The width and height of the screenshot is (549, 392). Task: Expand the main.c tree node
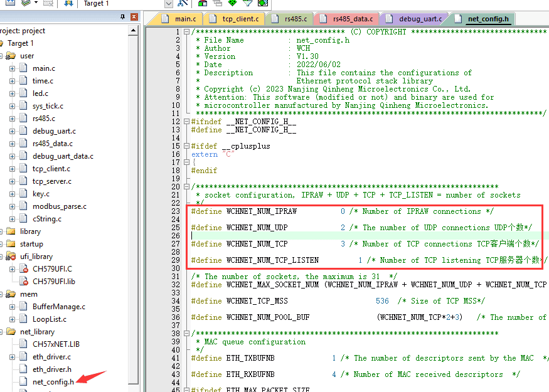tap(12, 68)
